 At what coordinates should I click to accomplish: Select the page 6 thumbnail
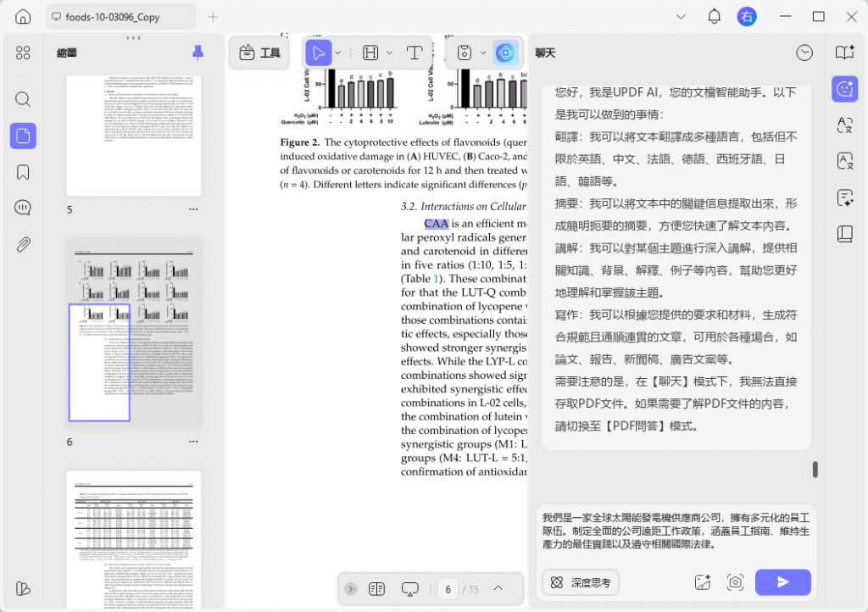[134, 332]
